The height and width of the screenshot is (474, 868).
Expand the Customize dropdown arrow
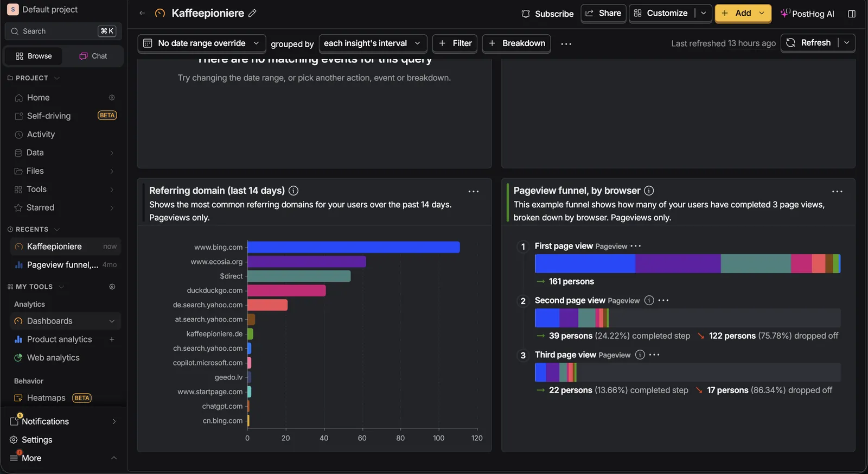[x=704, y=13]
